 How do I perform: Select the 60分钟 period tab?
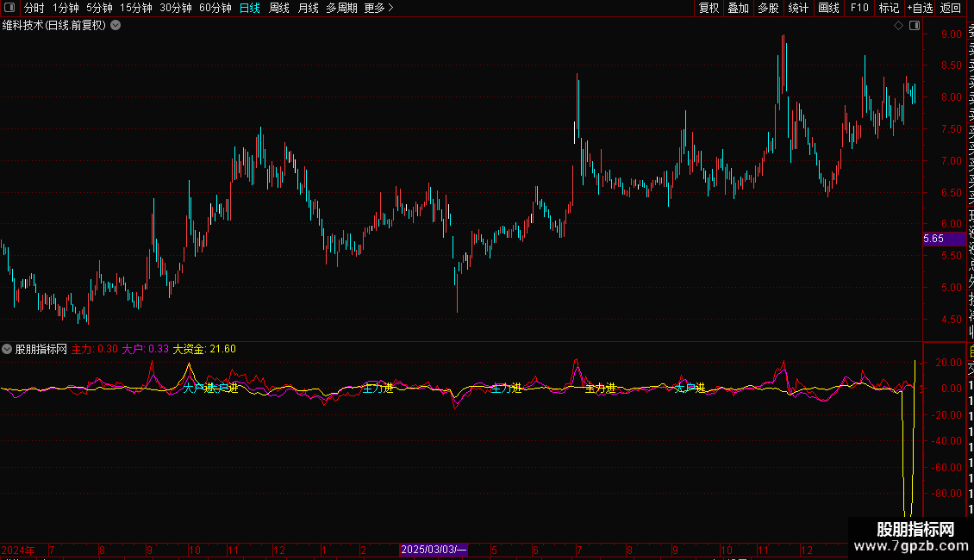[215, 8]
